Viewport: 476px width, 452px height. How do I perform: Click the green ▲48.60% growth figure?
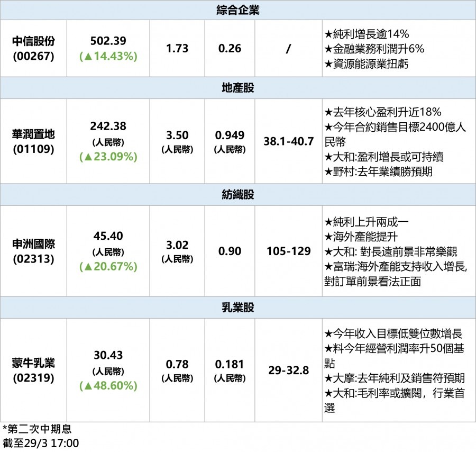(108, 386)
